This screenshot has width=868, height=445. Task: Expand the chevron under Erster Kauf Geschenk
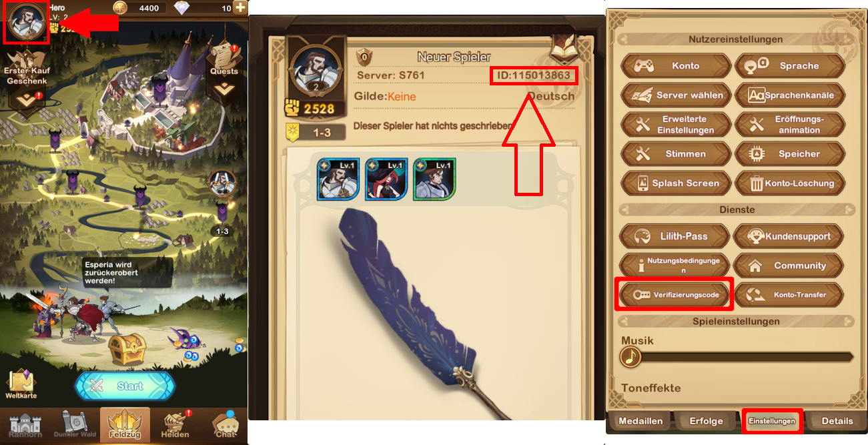(x=27, y=99)
